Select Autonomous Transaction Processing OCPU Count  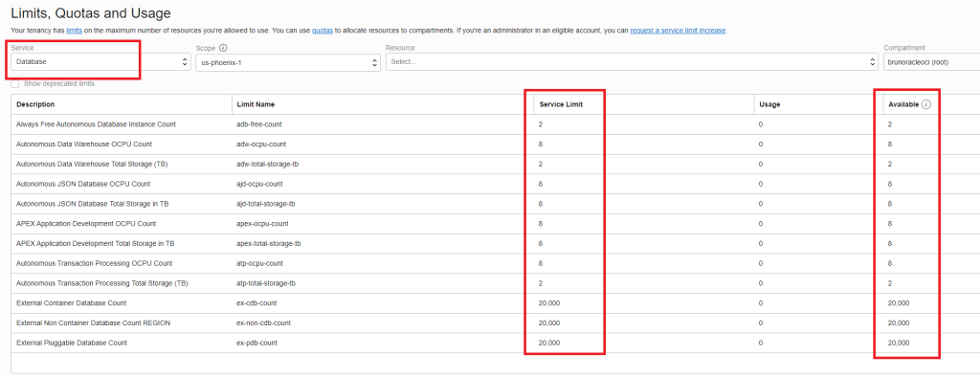pos(95,263)
